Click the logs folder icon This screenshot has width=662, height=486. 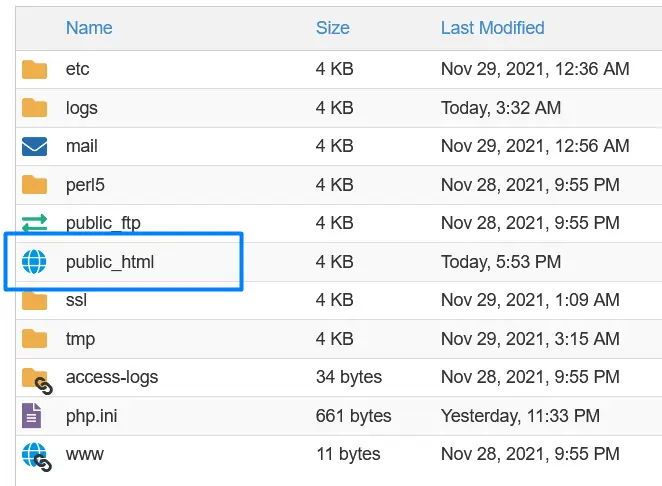click(35, 108)
